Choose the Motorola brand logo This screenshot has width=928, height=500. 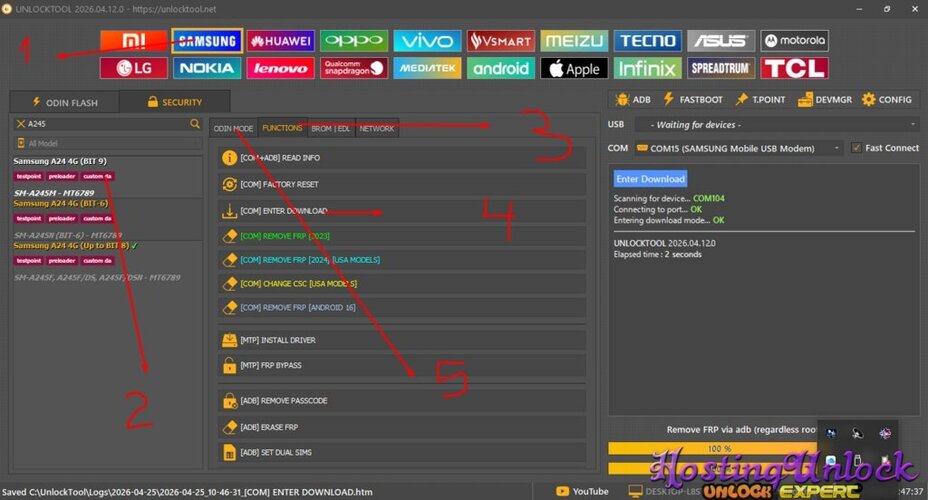tap(794, 41)
